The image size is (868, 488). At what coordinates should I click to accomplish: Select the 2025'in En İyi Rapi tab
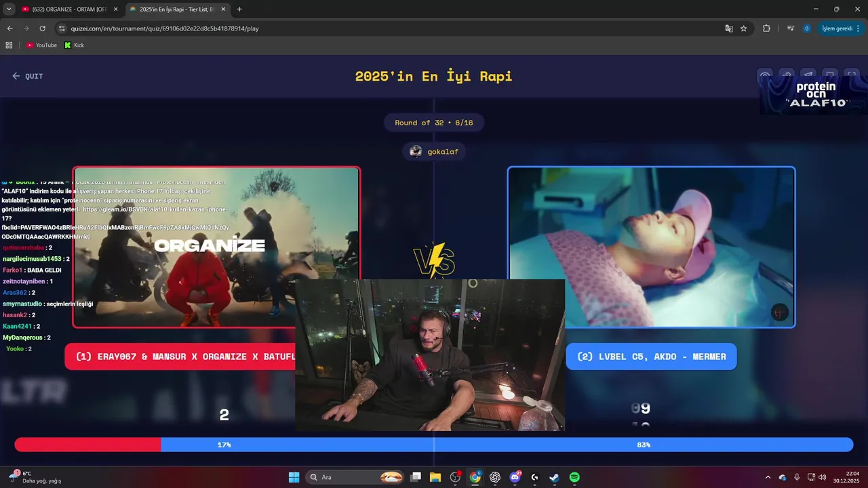pos(176,9)
